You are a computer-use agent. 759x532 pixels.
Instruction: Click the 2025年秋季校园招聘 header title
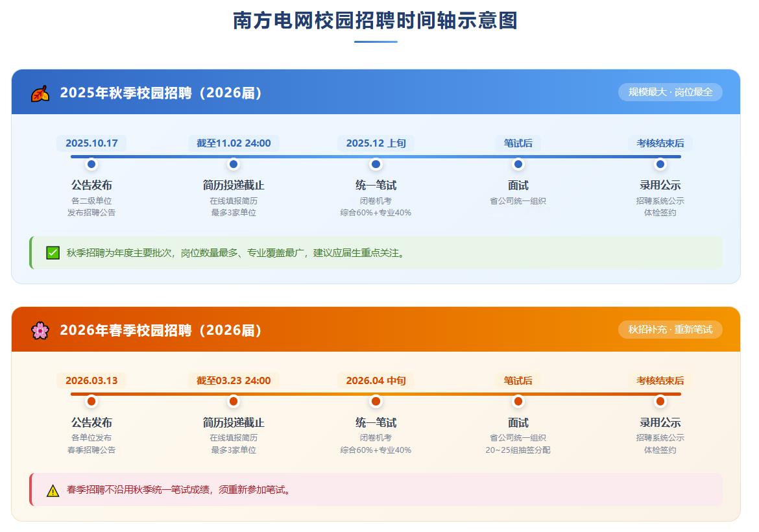pyautogui.click(x=160, y=93)
